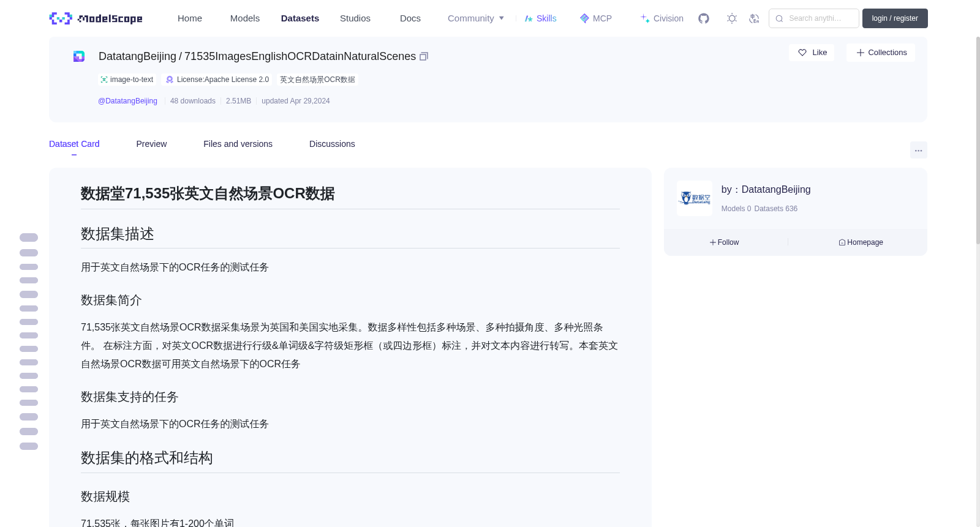
Task: Open the GitHub icon link
Action: [x=704, y=18]
